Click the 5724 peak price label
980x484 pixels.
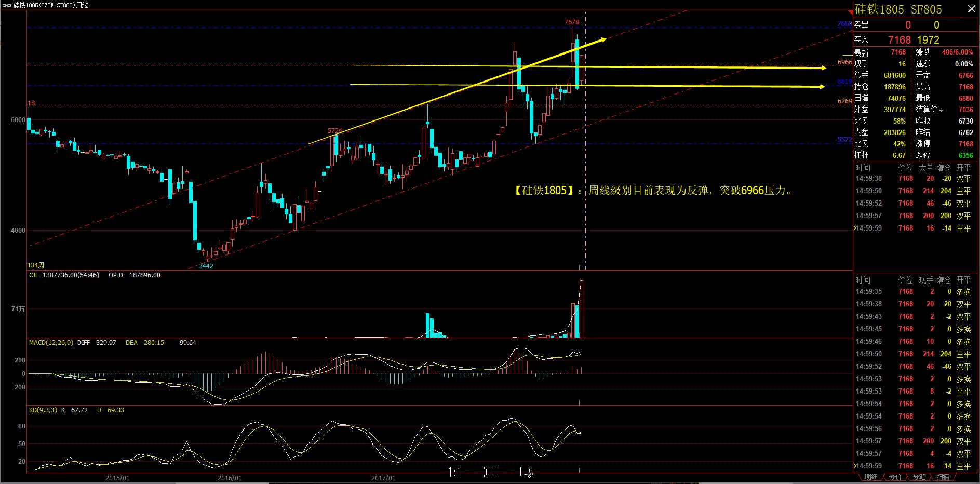pyautogui.click(x=335, y=130)
